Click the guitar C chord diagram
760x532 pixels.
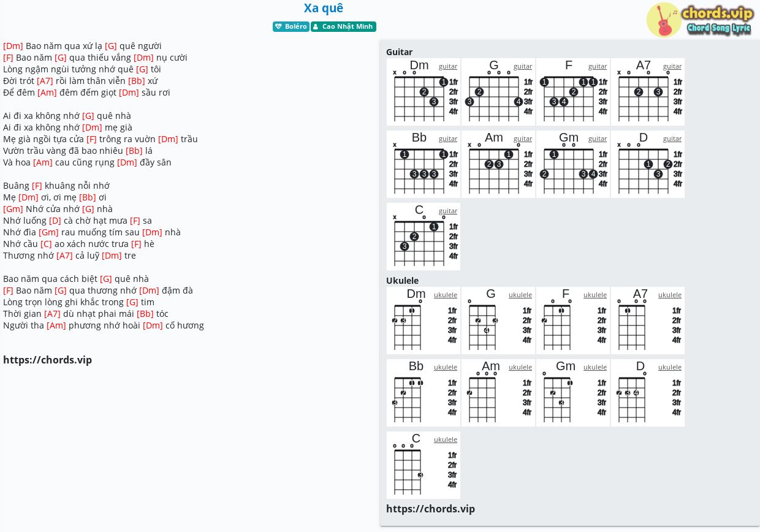pos(424,237)
